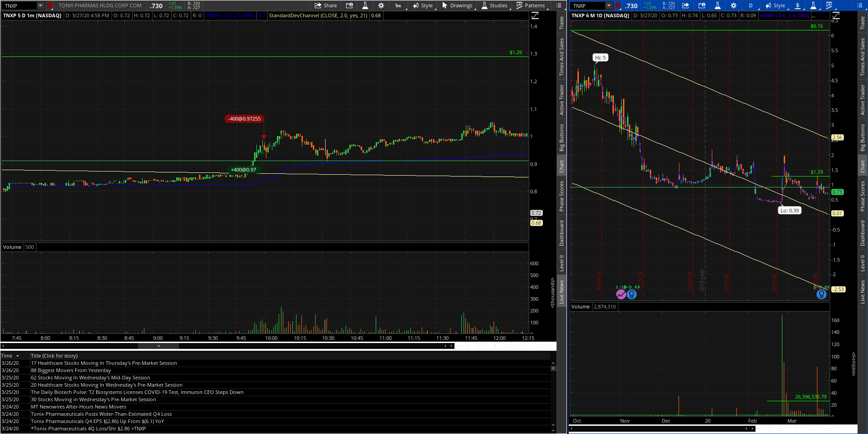Click the TNXP symbol field in the 1m chart
The height and width of the screenshot is (434, 868).
point(20,5)
